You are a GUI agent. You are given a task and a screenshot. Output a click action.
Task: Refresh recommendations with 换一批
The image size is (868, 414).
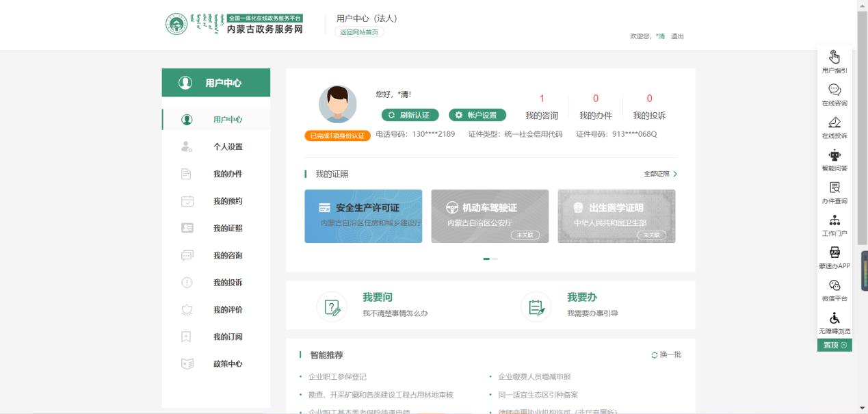coord(666,354)
